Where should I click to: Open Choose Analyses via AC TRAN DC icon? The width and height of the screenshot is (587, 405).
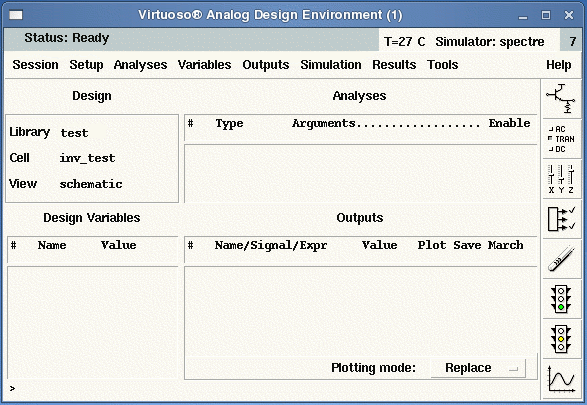(x=561, y=139)
